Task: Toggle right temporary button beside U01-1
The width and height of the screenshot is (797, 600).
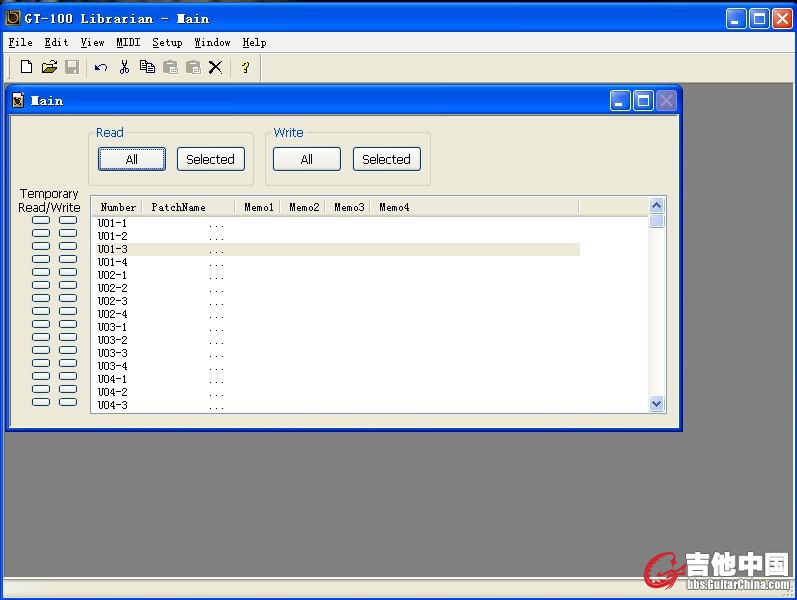Action: 68,220
